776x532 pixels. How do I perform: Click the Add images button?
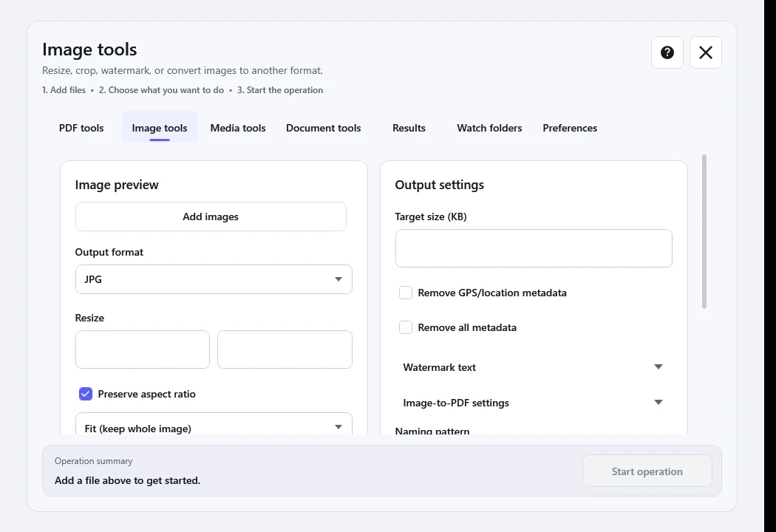click(211, 216)
